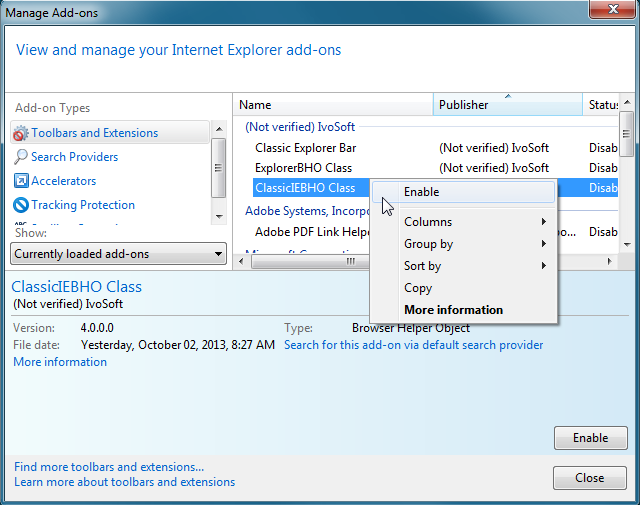Open Find more toolbars and extensions link
The image size is (640, 505).
109,467
